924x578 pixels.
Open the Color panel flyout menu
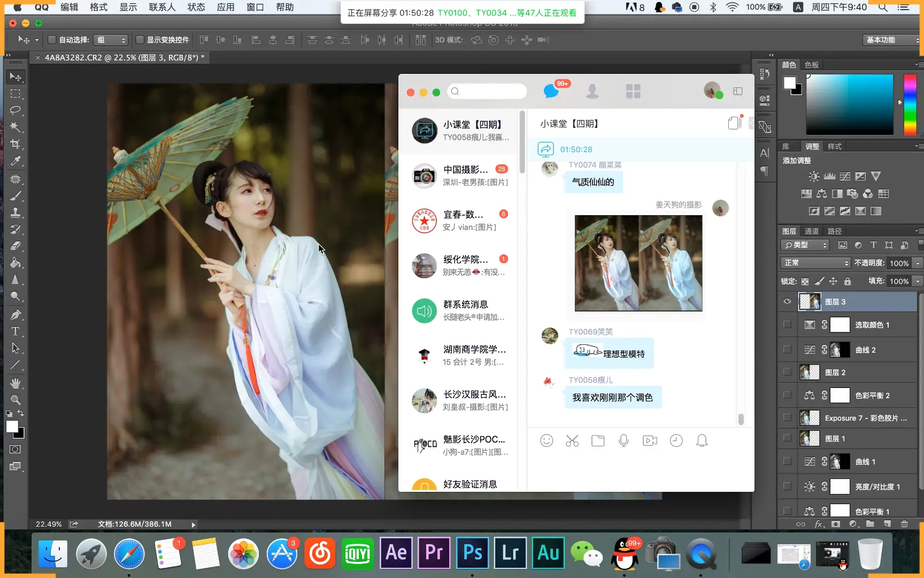pos(918,65)
